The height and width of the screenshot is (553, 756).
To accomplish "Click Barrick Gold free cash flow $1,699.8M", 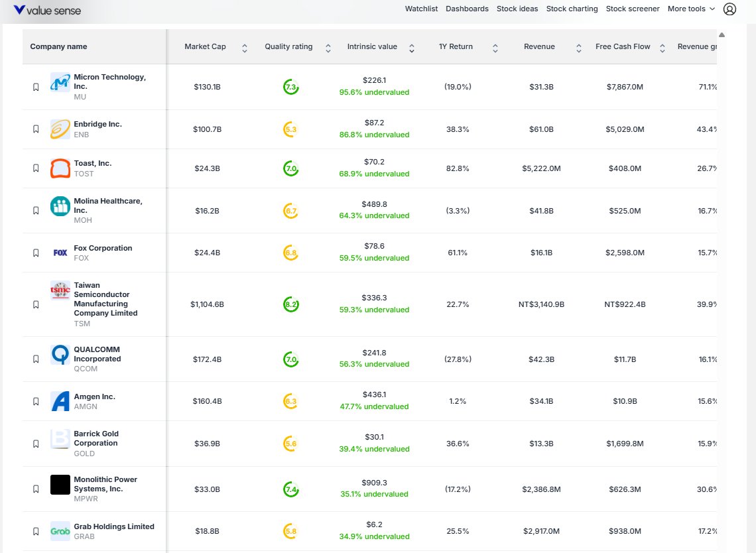I will point(625,444).
